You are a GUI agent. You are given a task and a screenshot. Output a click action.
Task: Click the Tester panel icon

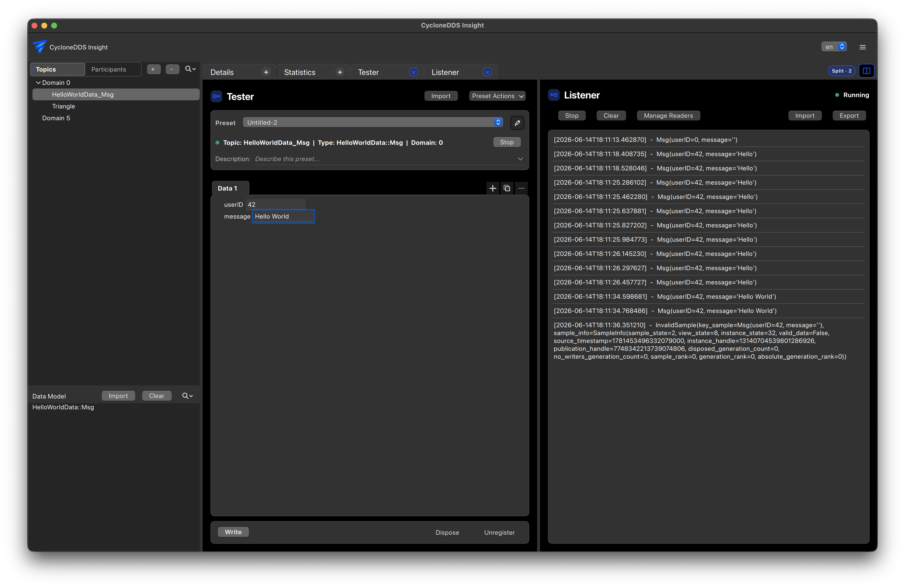pyautogui.click(x=216, y=97)
